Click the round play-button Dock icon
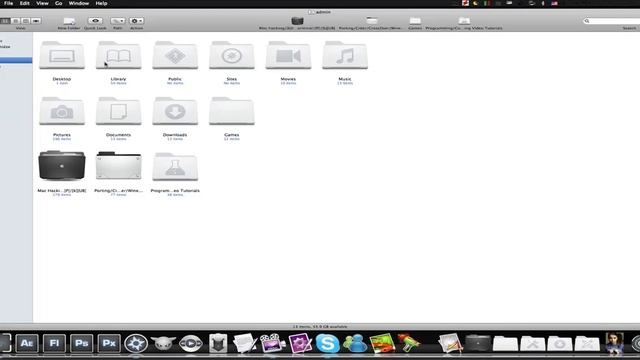Viewport: 640px width, 360px height. click(x=191, y=343)
